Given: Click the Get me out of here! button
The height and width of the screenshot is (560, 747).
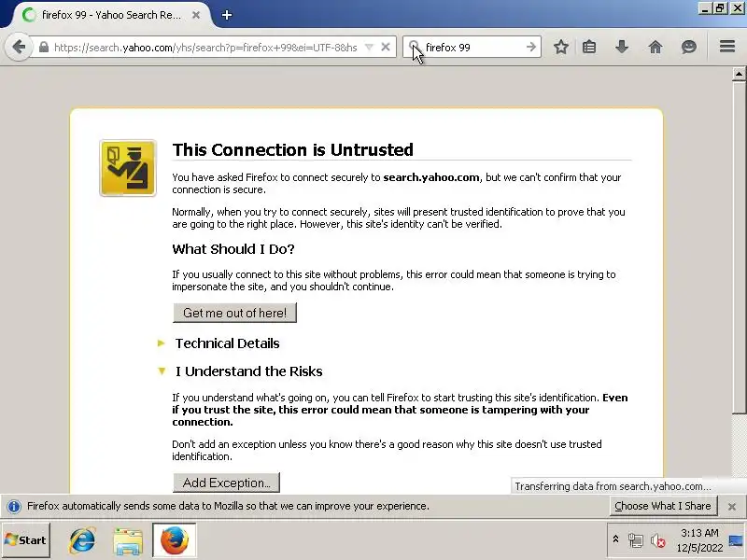Looking at the screenshot, I should [235, 313].
